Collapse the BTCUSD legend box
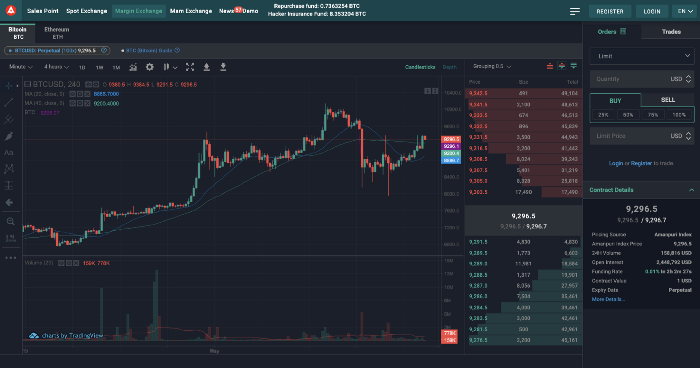 pyautogui.click(x=28, y=84)
